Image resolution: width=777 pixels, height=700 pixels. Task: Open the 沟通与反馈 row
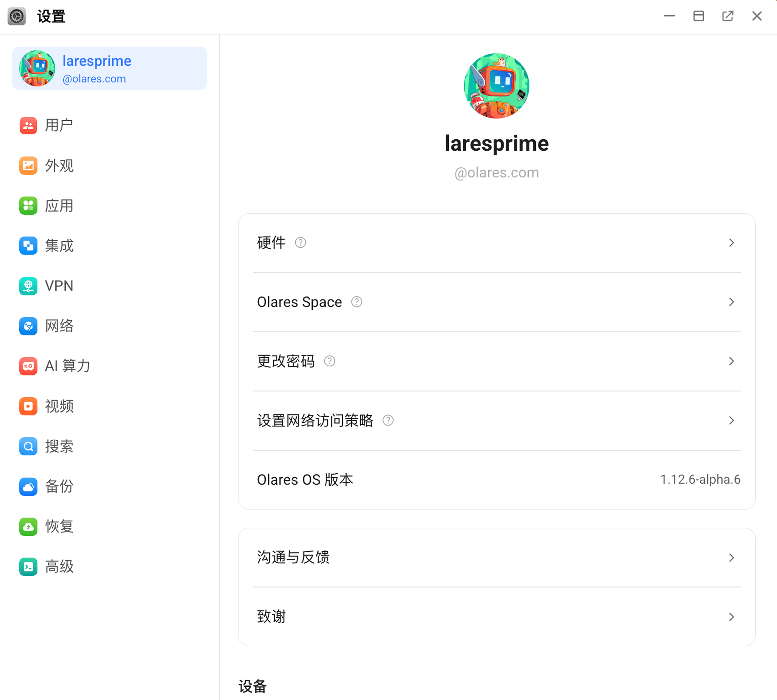tap(496, 558)
